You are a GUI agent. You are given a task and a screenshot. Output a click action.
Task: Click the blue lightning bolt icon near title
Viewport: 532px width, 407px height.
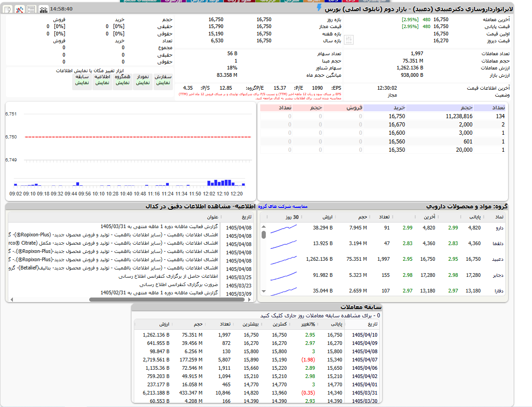click(319, 7)
